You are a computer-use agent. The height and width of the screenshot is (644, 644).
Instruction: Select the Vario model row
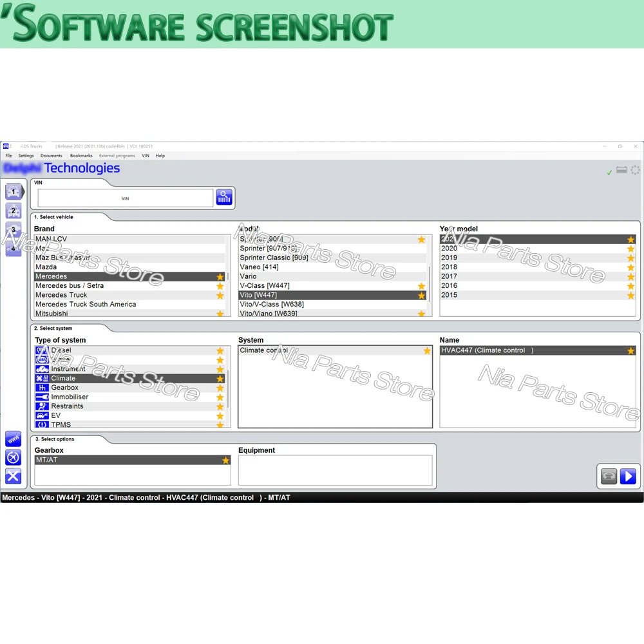coord(333,276)
